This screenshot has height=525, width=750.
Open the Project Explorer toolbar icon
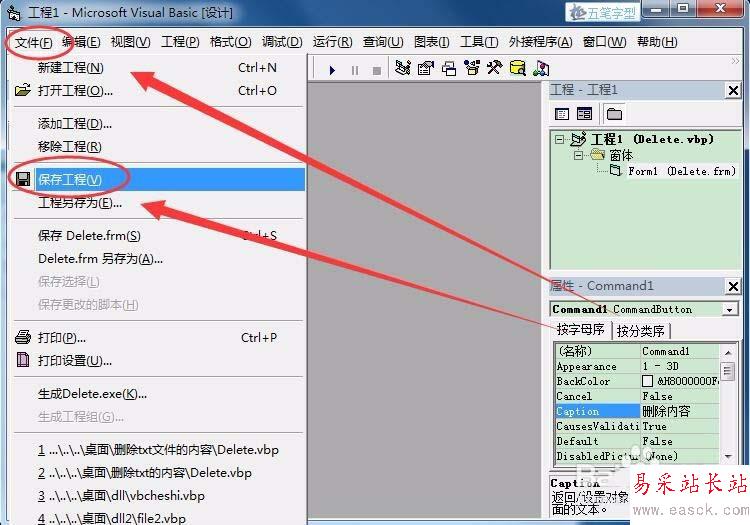403,68
